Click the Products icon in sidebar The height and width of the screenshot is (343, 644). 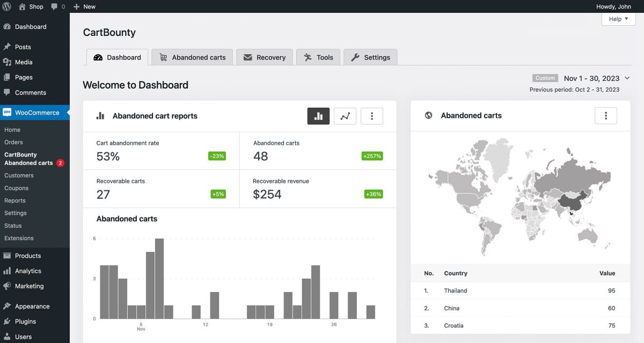(7, 256)
